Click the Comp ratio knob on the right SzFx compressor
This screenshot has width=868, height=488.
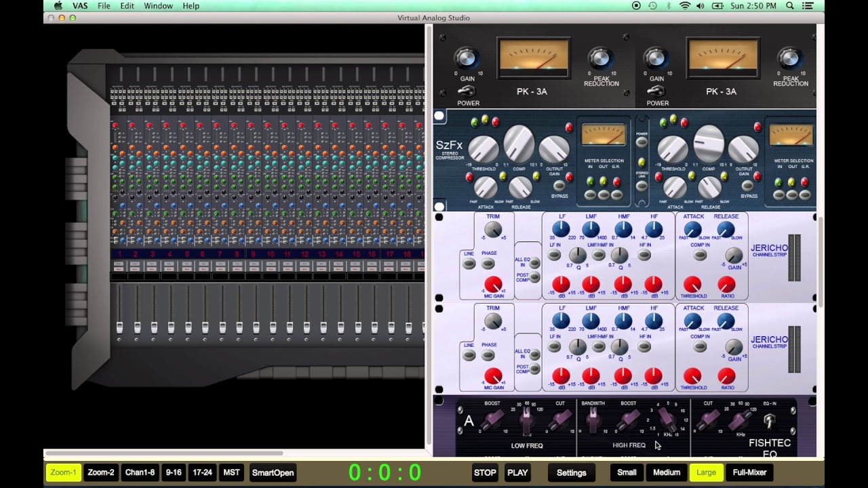[709, 142]
